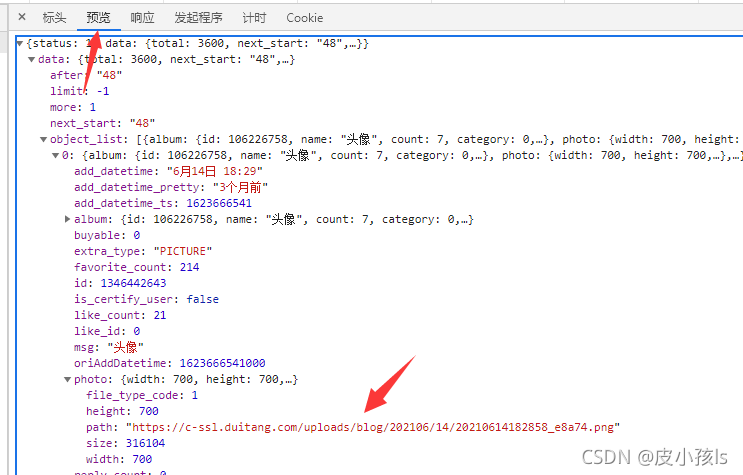This screenshot has height=475, width=743.
Task: Click add_datetime value 6月14日 18:29
Action: [x=215, y=171]
